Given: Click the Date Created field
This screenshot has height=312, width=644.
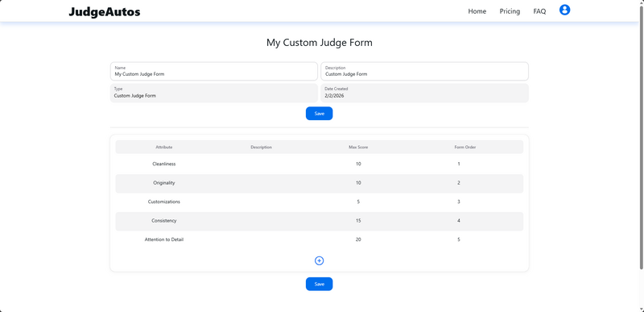Looking at the screenshot, I should (425, 93).
